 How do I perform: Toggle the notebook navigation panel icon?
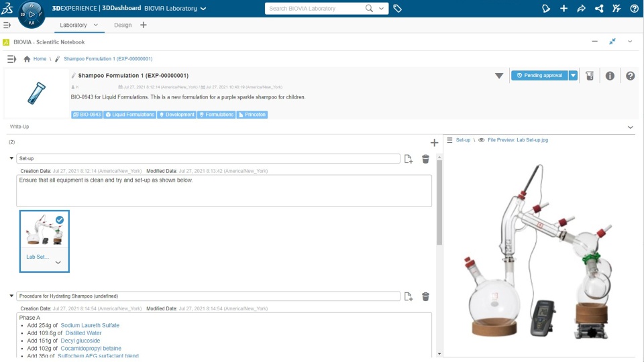click(11, 59)
